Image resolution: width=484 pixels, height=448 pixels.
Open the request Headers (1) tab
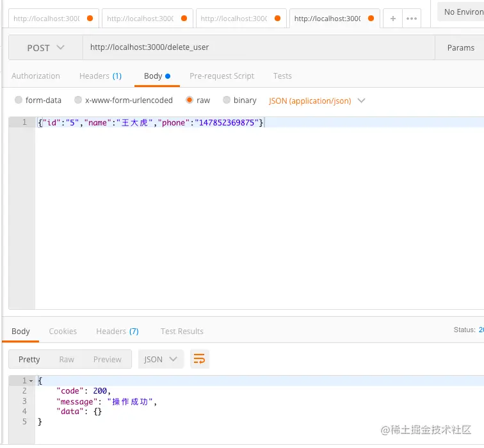point(101,76)
